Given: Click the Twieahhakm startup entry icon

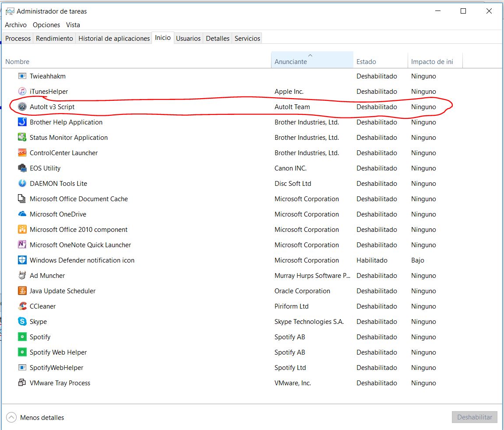Looking at the screenshot, I should coord(22,76).
